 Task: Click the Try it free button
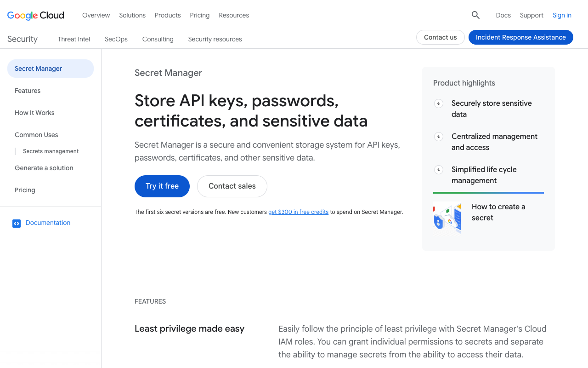[x=162, y=186]
